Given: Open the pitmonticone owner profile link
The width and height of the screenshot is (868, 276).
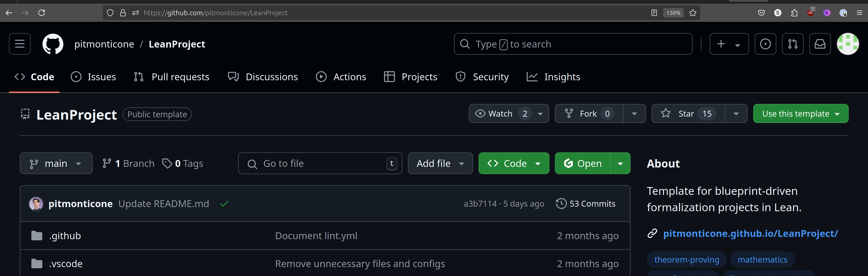Looking at the screenshot, I should (104, 44).
